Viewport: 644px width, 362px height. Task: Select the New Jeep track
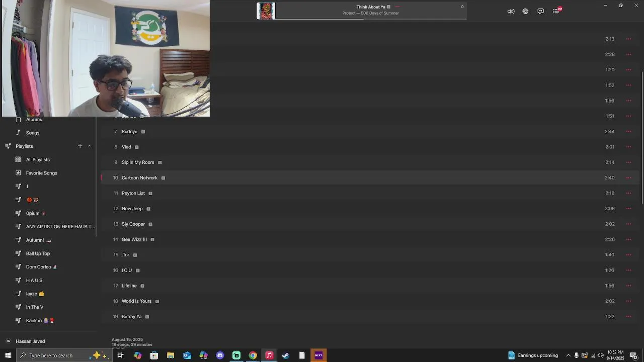point(370,209)
